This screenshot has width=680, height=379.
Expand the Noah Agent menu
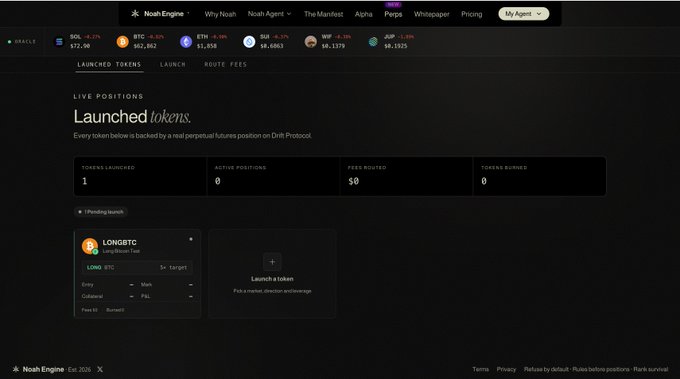coord(269,14)
